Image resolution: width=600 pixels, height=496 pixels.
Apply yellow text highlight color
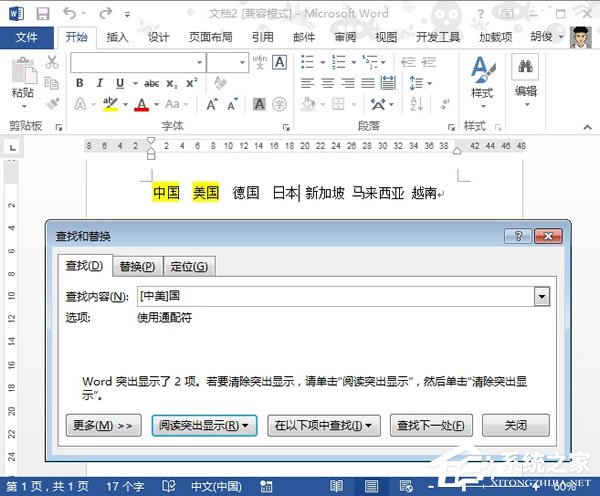click(111, 104)
